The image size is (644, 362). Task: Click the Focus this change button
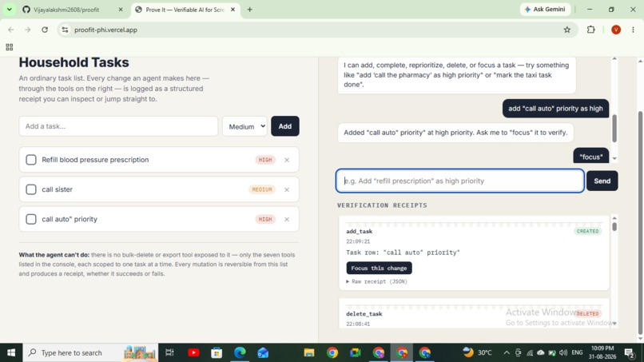[379, 268]
